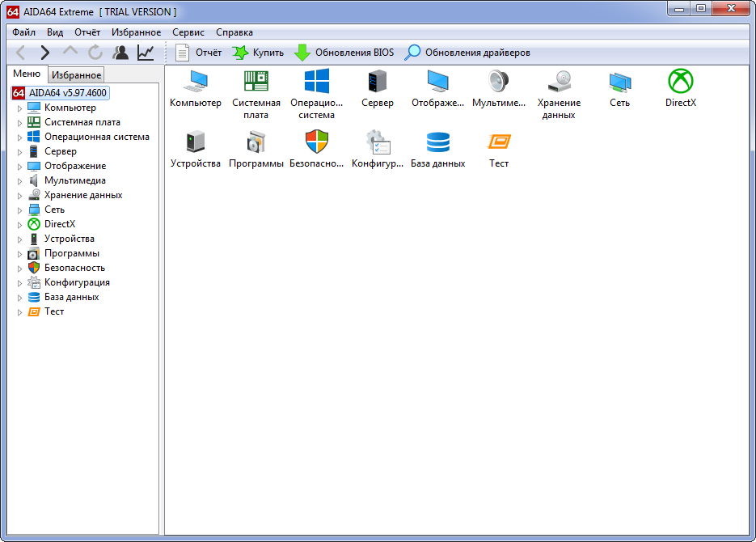Open the Хранение данных icon in main panel
The image size is (756, 542).
(559, 82)
